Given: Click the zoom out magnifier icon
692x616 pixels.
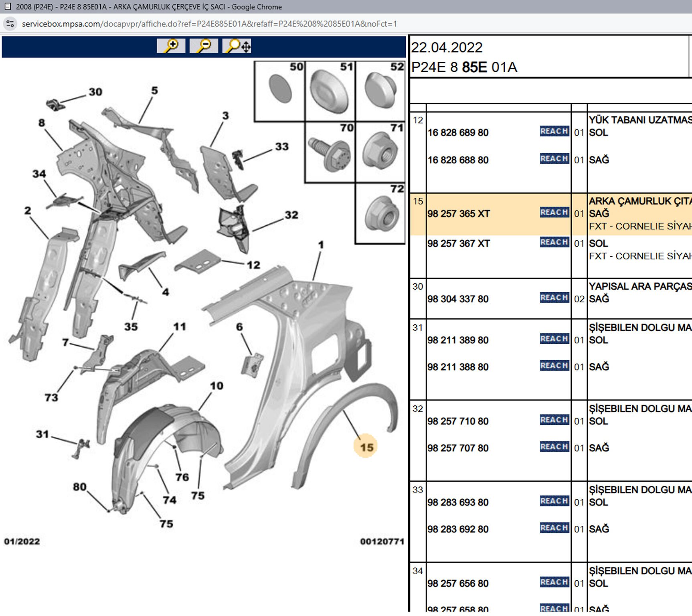Looking at the screenshot, I should (x=204, y=46).
